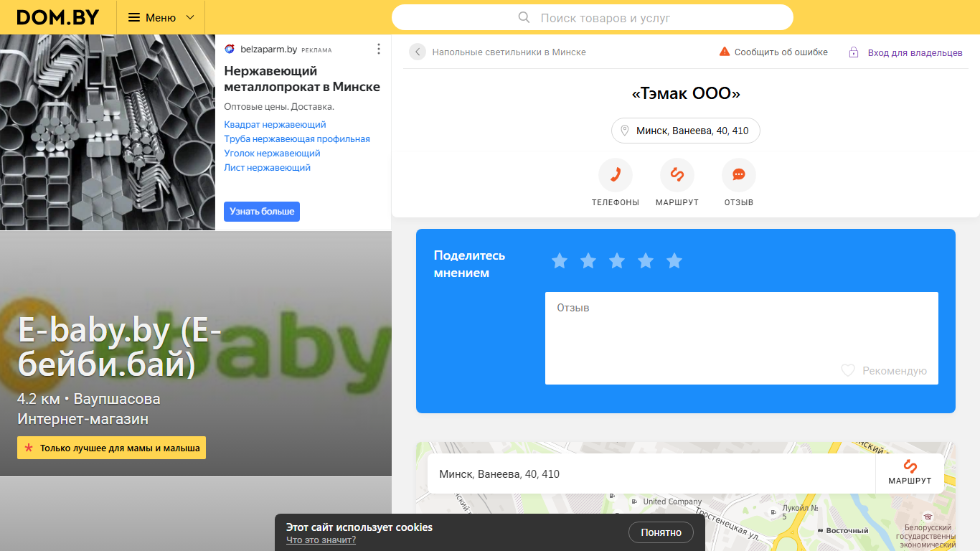Screen dimensions: 980x551
Task: Click the badge Только лучшее для мамы и малыша
Action: [x=111, y=448]
